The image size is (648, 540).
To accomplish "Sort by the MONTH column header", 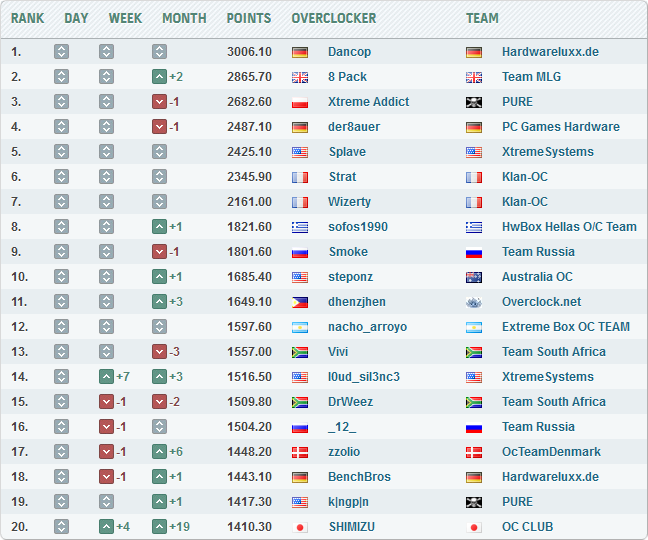I will tap(184, 18).
